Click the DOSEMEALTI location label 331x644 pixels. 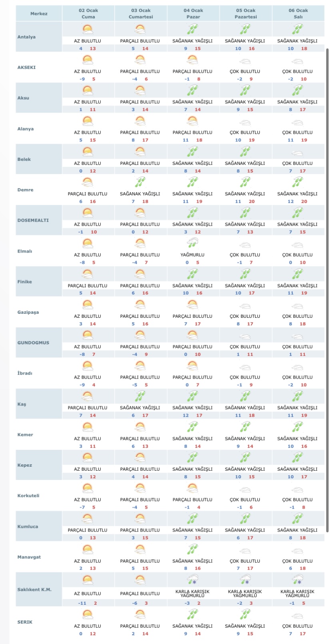(33, 220)
